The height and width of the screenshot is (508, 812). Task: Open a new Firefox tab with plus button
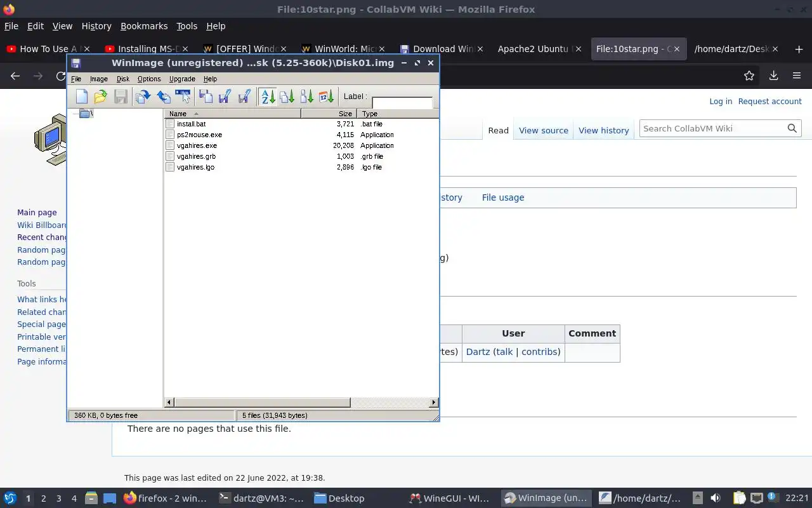click(798, 49)
